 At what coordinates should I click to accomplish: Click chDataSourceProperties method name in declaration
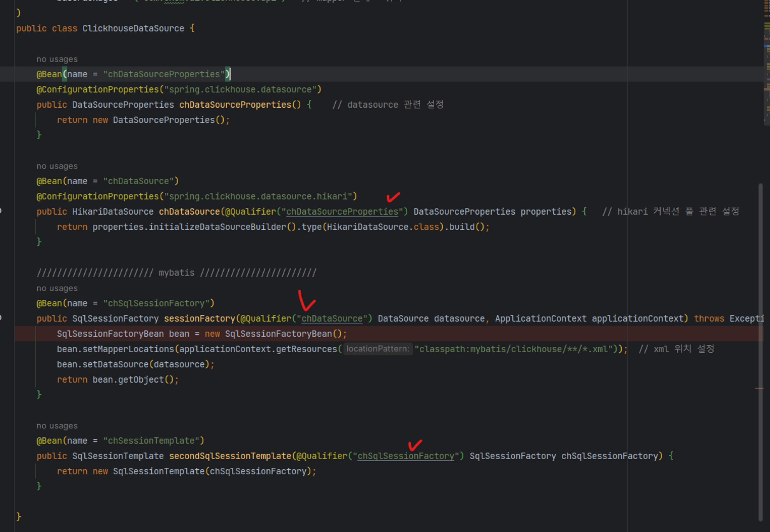(235, 105)
